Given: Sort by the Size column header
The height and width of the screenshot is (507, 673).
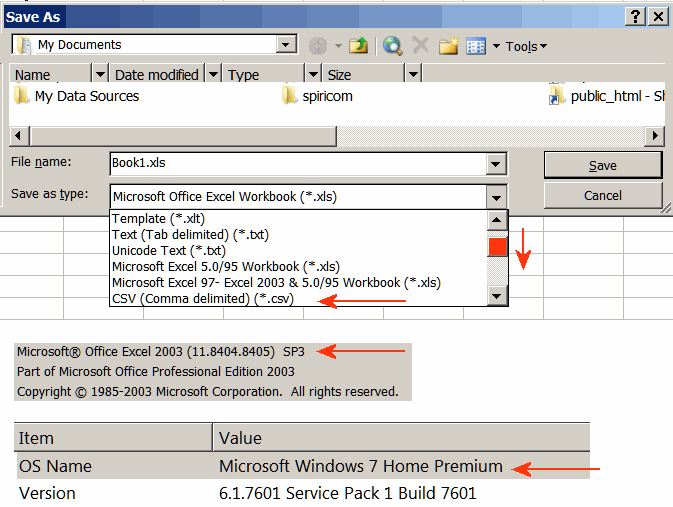Looking at the screenshot, I should tap(364, 74).
